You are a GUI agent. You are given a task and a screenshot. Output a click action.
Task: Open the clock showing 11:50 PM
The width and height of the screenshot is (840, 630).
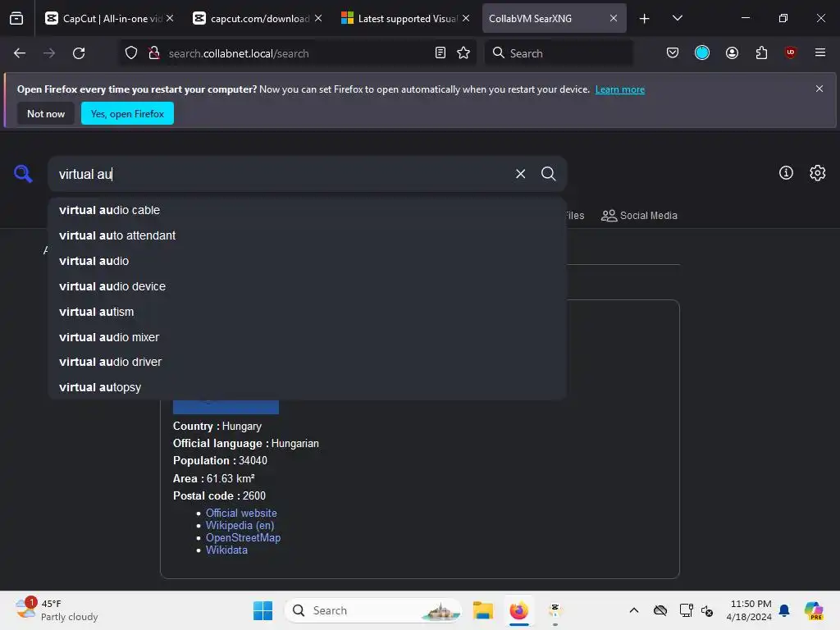pyautogui.click(x=748, y=610)
